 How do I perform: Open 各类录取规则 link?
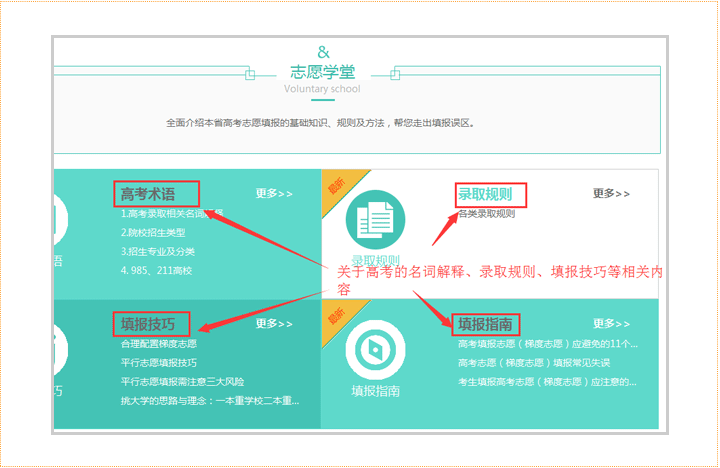(487, 214)
